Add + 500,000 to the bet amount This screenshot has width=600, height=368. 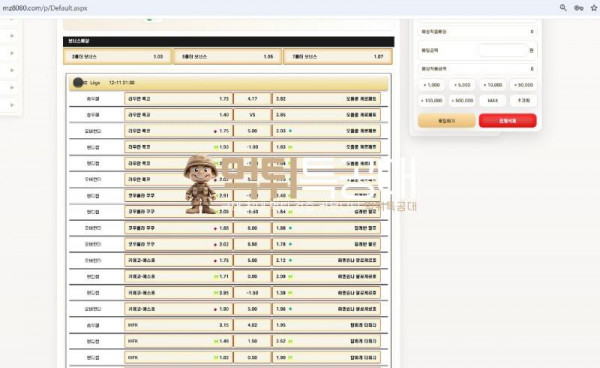point(462,101)
